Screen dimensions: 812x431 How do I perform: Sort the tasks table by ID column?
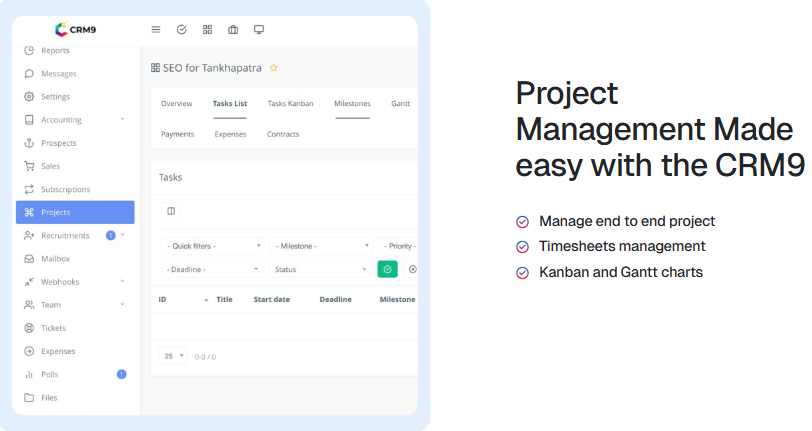click(163, 299)
